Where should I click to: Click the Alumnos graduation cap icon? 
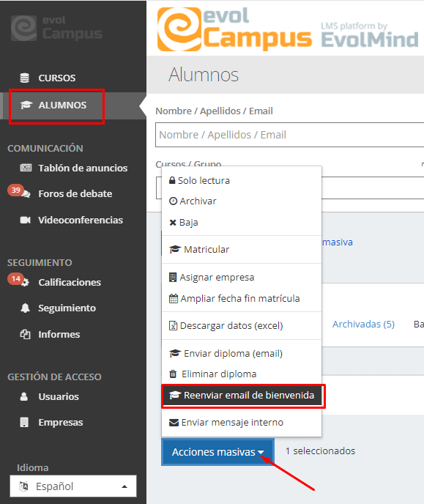tap(26, 105)
